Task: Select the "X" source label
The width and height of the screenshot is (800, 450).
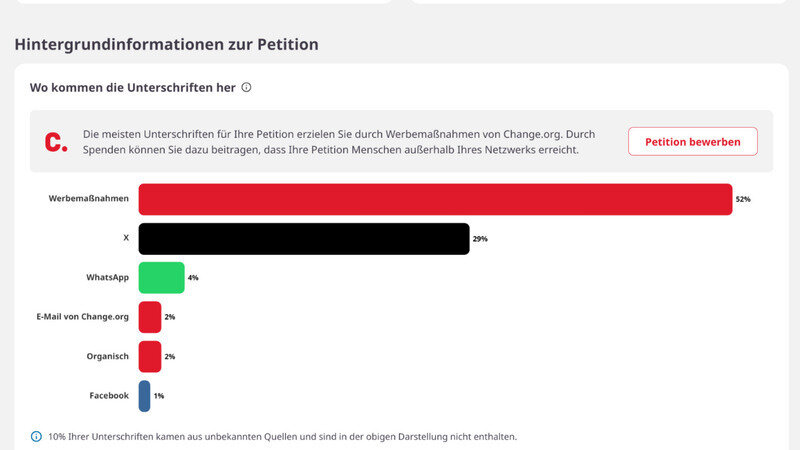Action: click(125, 239)
